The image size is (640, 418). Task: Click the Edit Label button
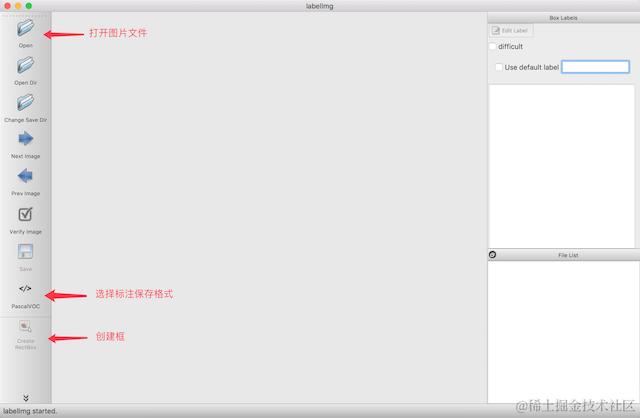point(511,31)
